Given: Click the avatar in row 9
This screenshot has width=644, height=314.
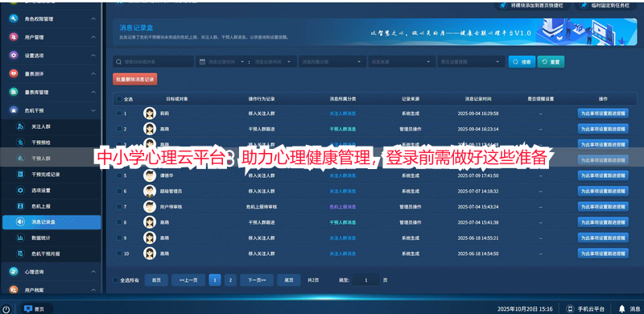Looking at the screenshot, I should (x=150, y=238).
